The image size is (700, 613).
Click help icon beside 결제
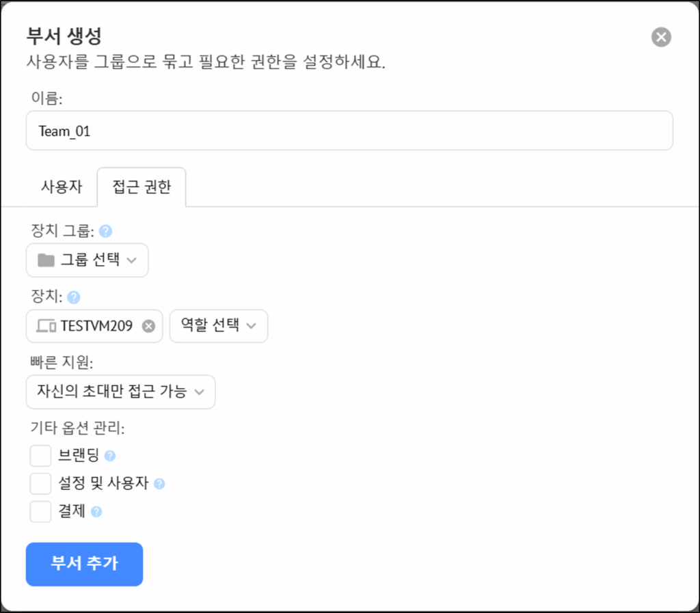coord(96,512)
